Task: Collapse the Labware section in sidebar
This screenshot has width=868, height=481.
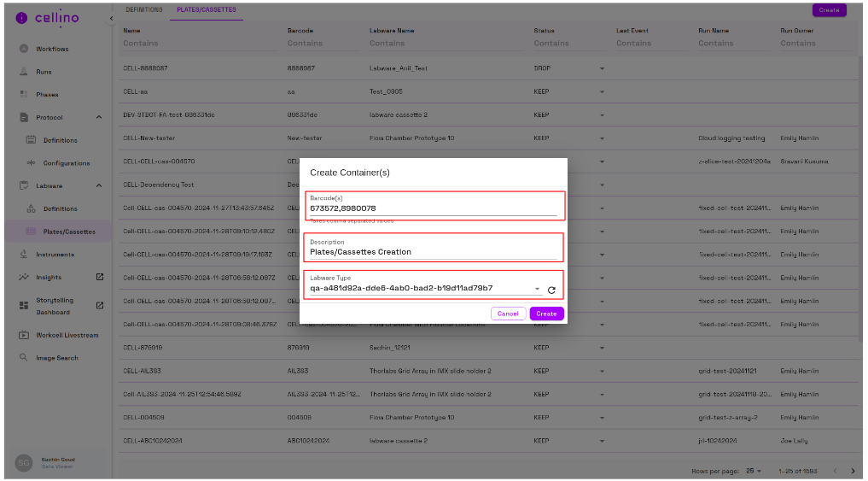Action: 99,185
